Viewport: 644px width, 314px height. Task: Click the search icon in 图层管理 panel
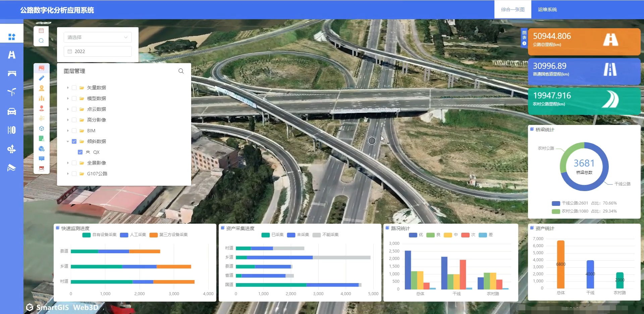tap(181, 71)
